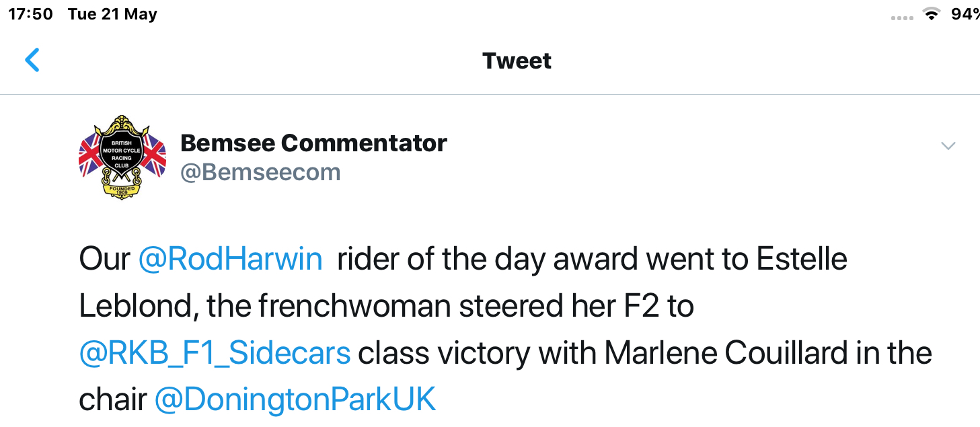This screenshot has width=980, height=427.
Task: Expand the tweet options chevron
Action: point(948,146)
